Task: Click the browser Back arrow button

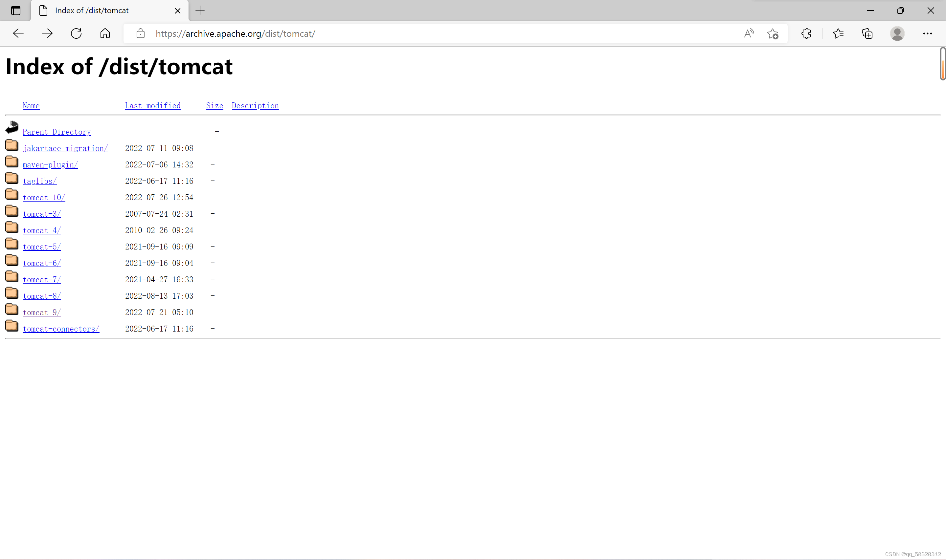Action: click(18, 33)
